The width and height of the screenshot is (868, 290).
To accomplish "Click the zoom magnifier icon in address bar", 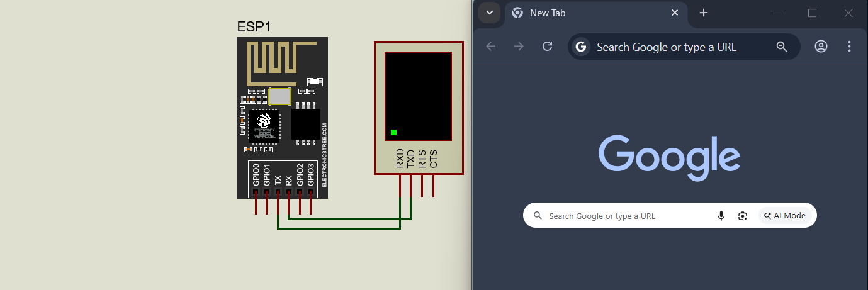I will (x=782, y=47).
